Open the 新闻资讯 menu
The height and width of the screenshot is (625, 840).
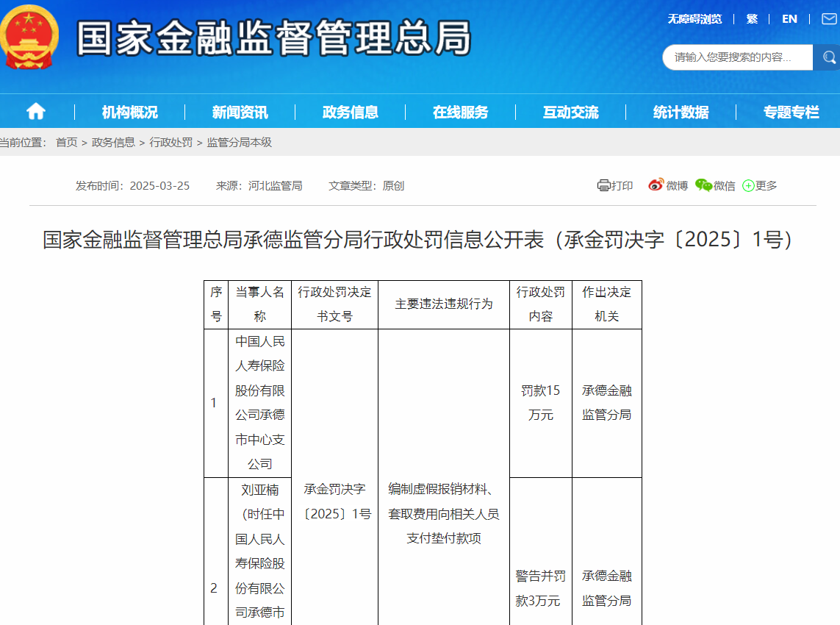coord(240,112)
